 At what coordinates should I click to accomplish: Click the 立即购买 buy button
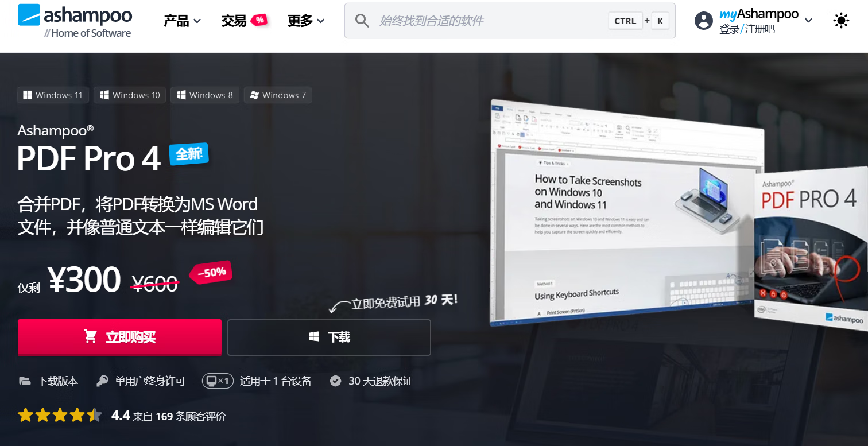(119, 338)
